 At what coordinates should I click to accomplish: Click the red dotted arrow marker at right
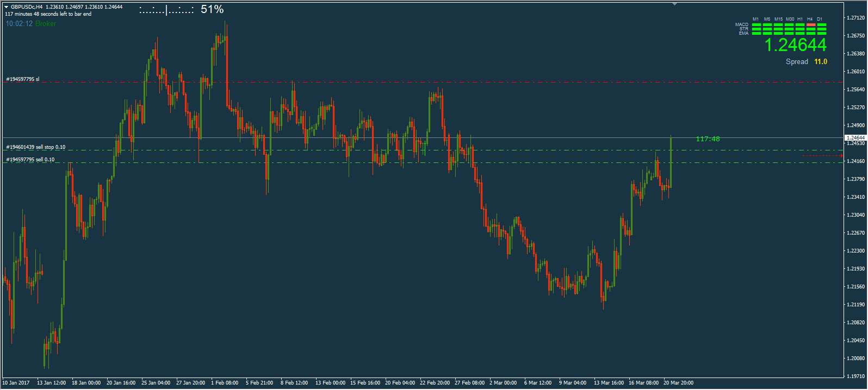click(822, 156)
